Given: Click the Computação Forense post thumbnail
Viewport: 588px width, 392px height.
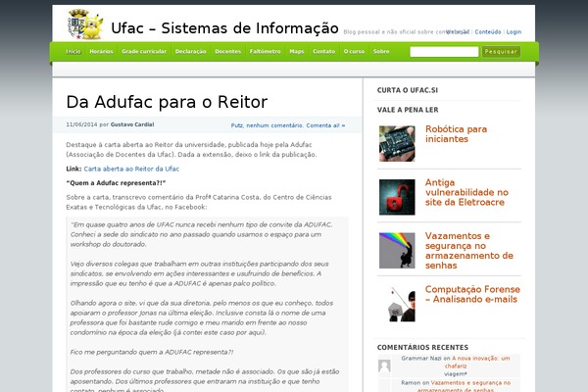Looking at the screenshot, I should 397,304.
